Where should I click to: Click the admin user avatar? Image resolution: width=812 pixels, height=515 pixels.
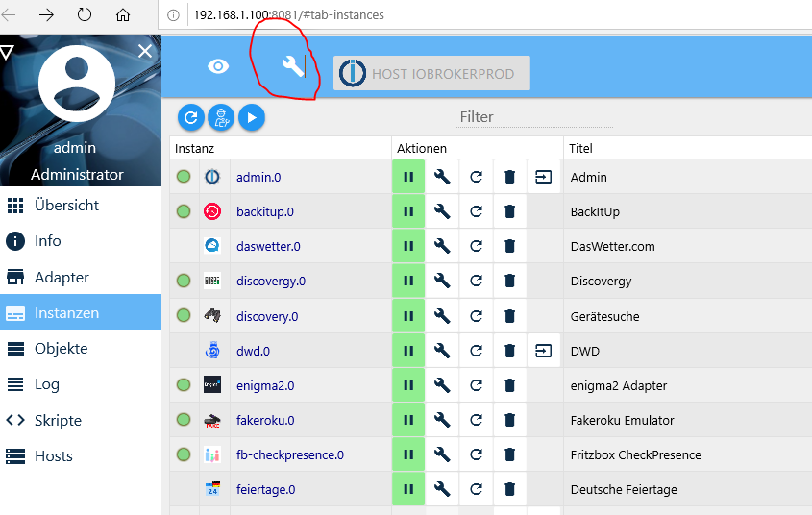(x=77, y=83)
